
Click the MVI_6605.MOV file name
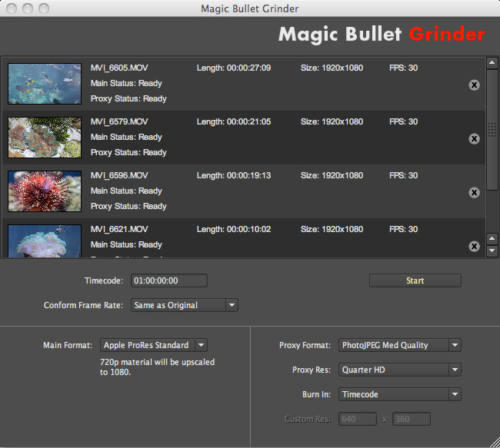[119, 68]
